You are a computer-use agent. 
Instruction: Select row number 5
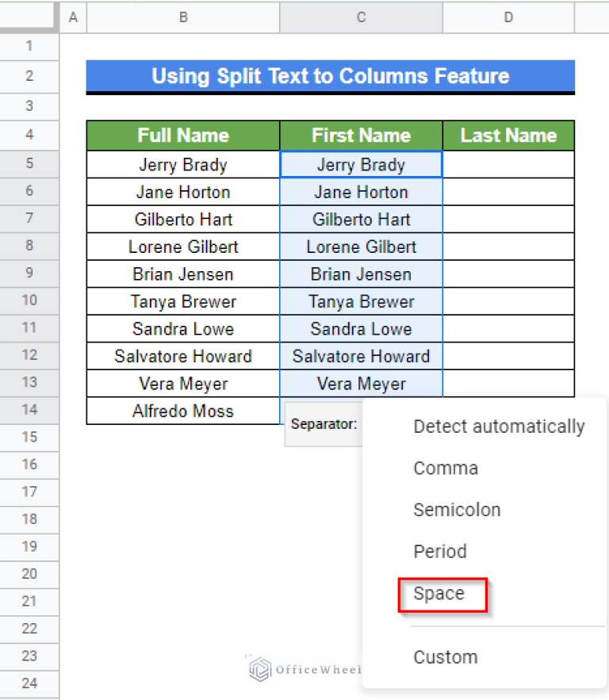(x=29, y=164)
